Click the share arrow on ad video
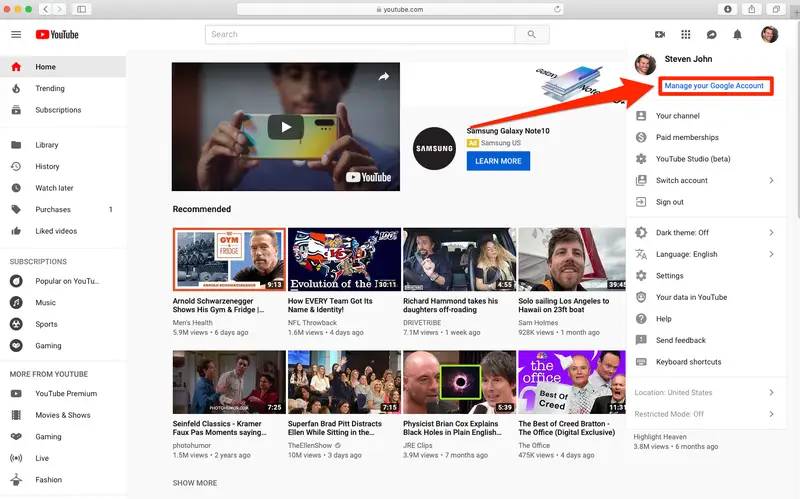800x499 pixels. (384, 77)
